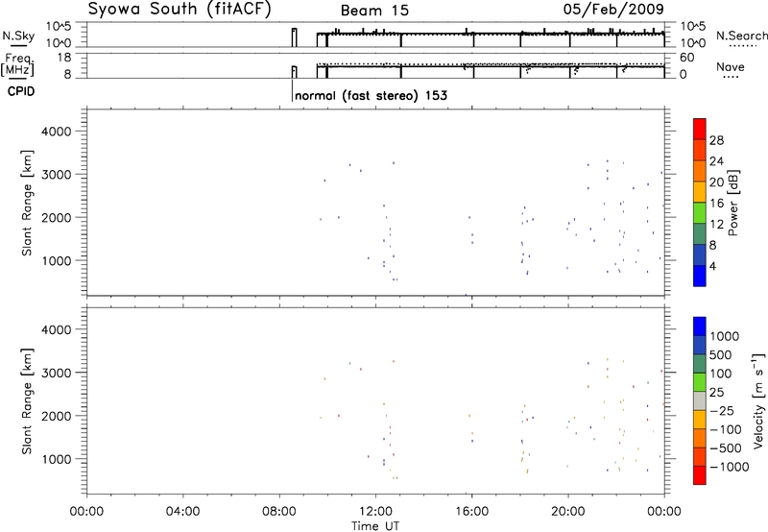Click the gray segment of the velocity color bar
This screenshot has width=768, height=532.
(x=700, y=401)
